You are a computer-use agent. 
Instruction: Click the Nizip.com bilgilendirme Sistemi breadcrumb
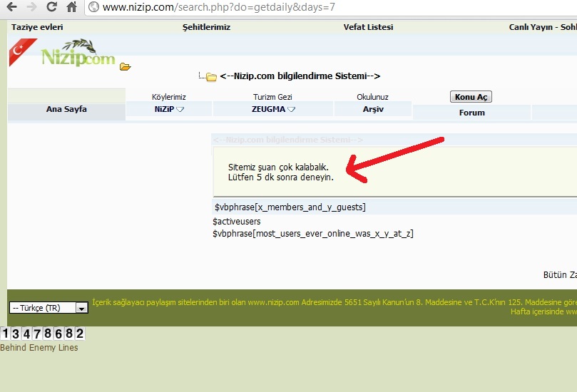click(300, 76)
